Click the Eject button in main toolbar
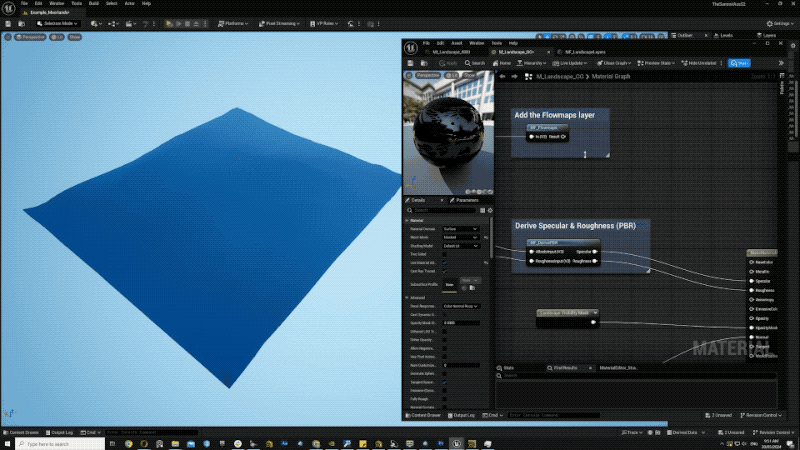This screenshot has height=450, width=800. pos(196,23)
